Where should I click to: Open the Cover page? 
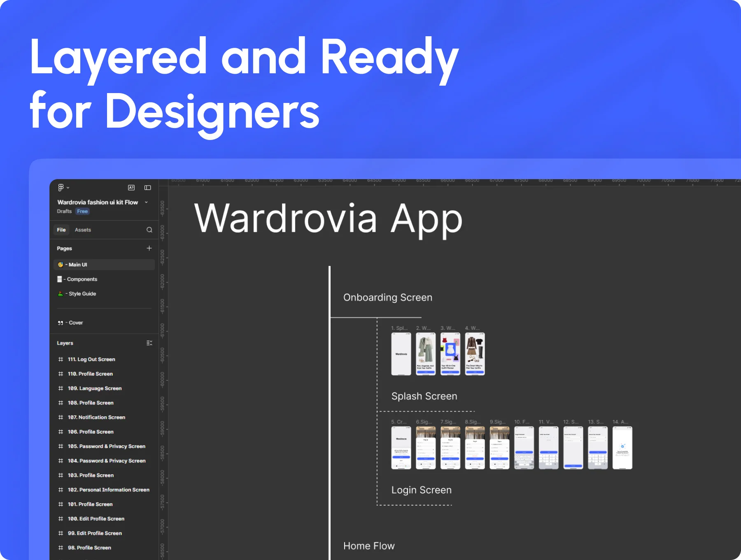pyautogui.click(x=104, y=323)
